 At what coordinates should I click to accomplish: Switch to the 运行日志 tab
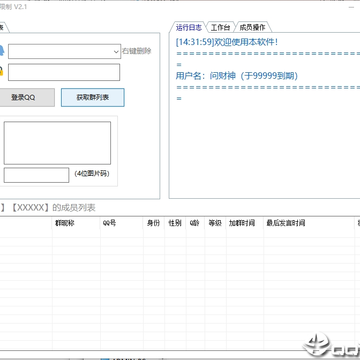click(x=189, y=27)
